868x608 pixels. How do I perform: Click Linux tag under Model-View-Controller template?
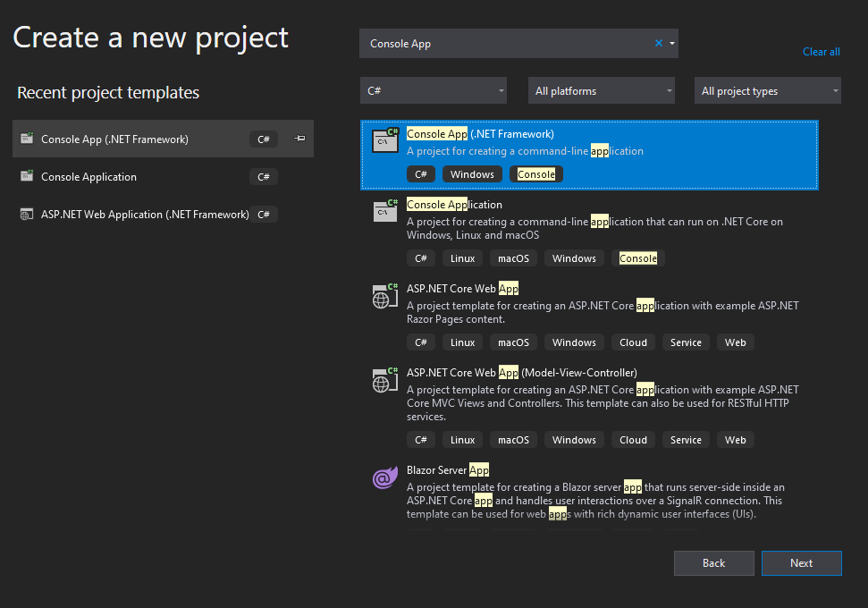[462, 440]
